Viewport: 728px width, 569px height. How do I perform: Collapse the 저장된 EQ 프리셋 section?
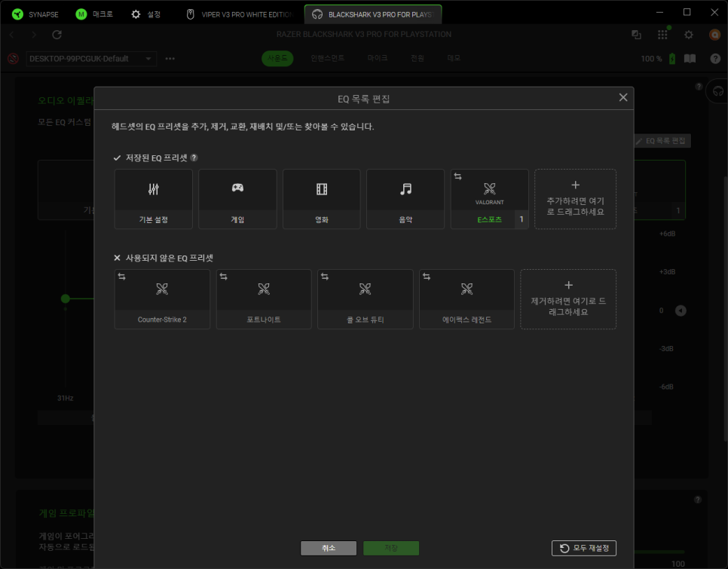tap(117, 158)
